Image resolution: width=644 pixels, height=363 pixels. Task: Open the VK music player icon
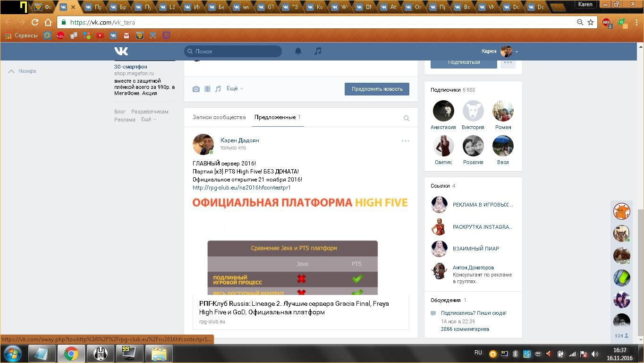(318, 51)
